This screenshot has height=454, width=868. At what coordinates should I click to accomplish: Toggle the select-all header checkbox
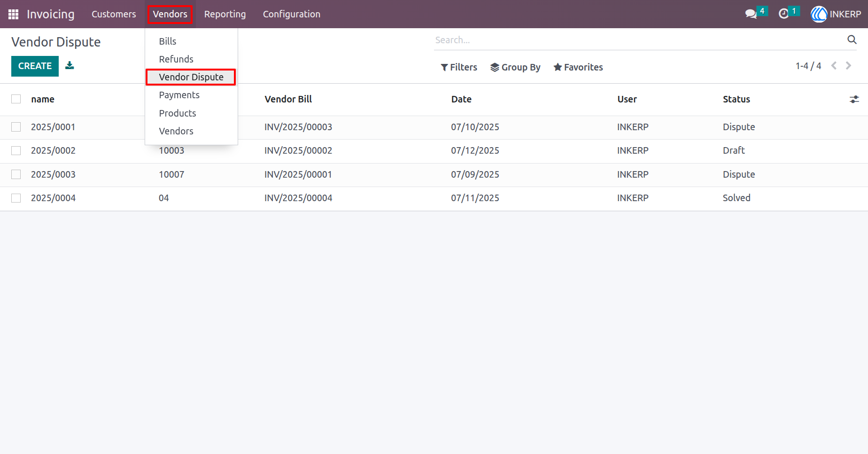click(16, 99)
